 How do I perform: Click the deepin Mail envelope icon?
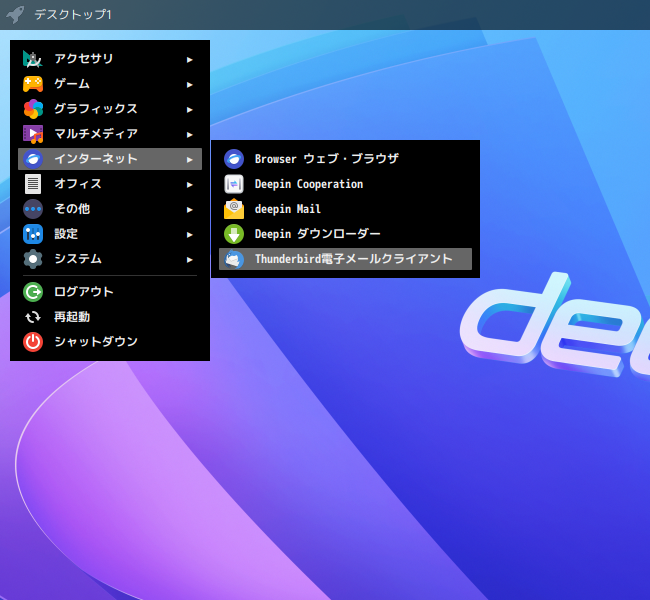pos(234,209)
